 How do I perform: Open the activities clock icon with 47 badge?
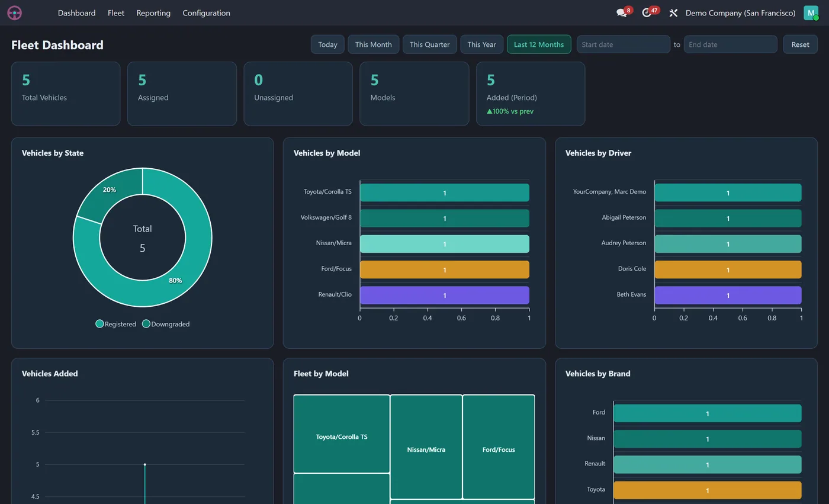[647, 13]
